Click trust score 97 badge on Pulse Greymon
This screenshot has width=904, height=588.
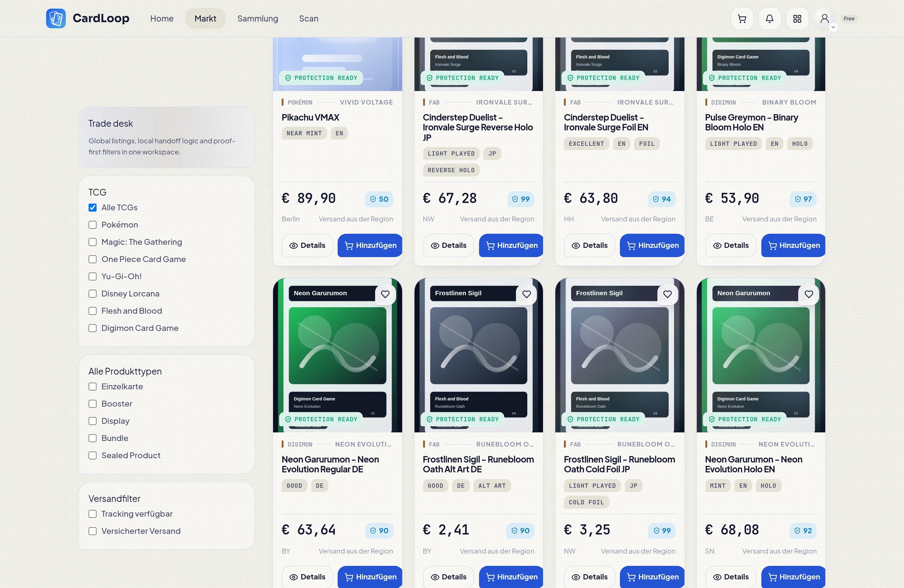pyautogui.click(x=803, y=199)
